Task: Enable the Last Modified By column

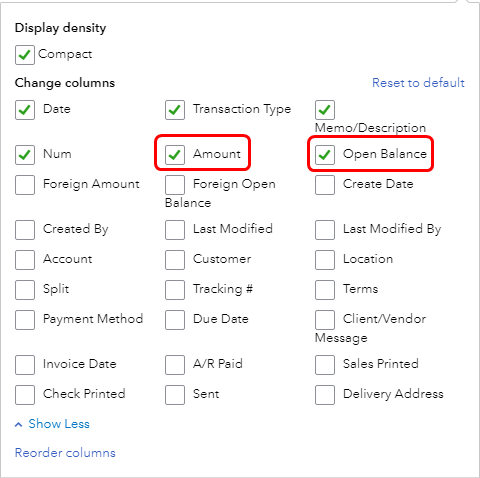Action: click(325, 230)
